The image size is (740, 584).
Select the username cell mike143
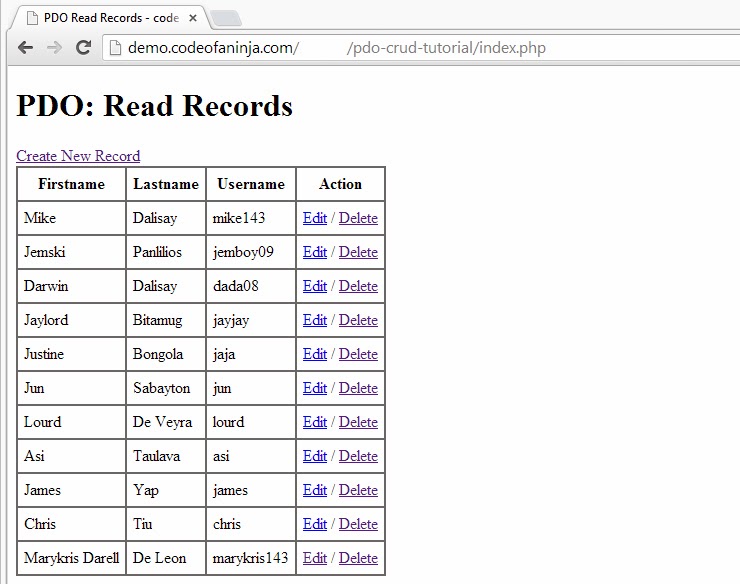click(251, 218)
